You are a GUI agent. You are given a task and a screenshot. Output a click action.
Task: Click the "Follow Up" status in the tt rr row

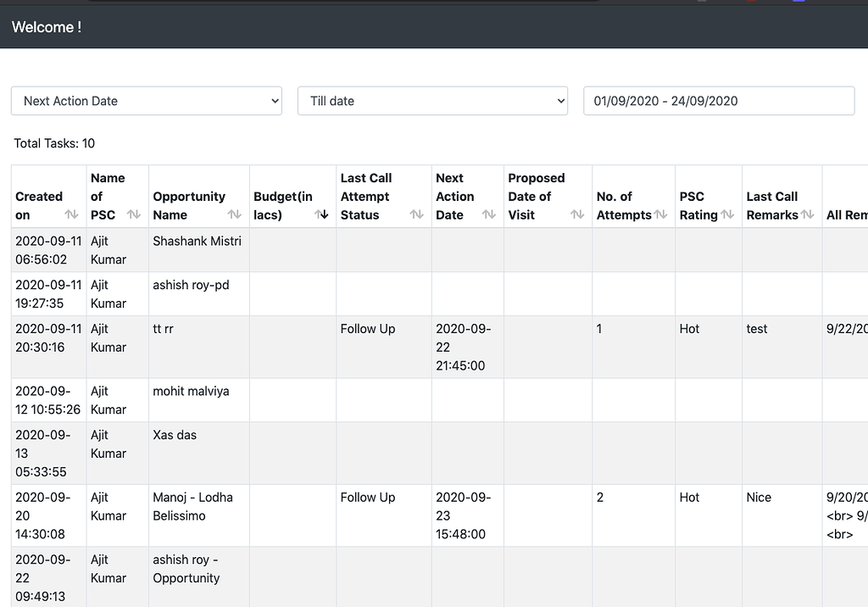(x=367, y=329)
